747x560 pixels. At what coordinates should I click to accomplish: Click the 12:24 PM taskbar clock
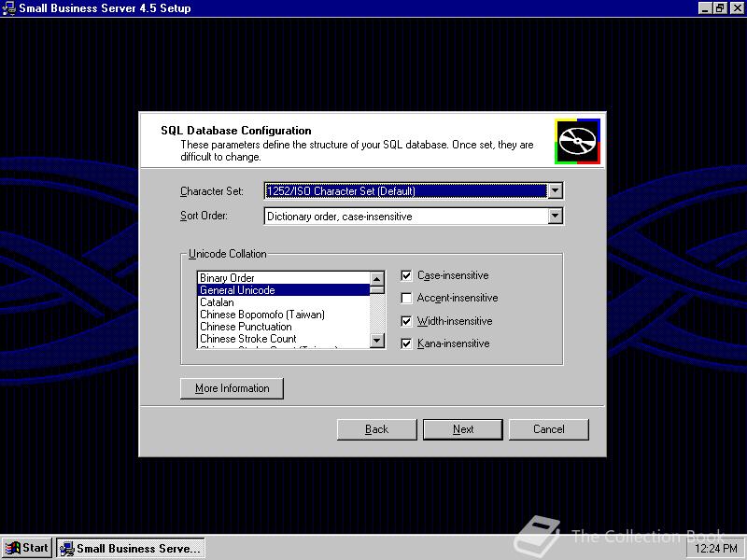715,549
